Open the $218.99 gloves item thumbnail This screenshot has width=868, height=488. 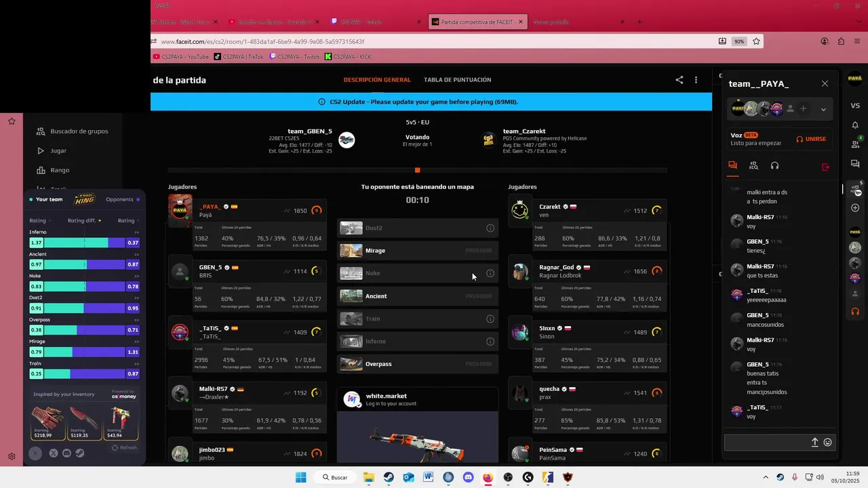tap(48, 422)
